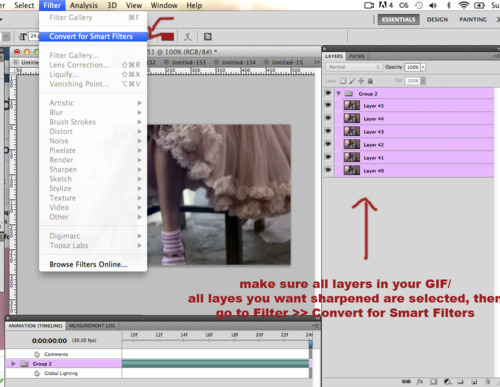Image resolution: width=500 pixels, height=387 pixels.
Task: Click the new group icon in the Layers footer
Action: [x=461, y=382]
